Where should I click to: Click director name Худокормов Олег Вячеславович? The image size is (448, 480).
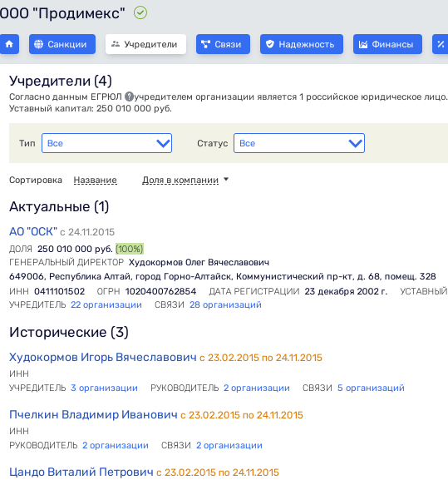coord(199,262)
